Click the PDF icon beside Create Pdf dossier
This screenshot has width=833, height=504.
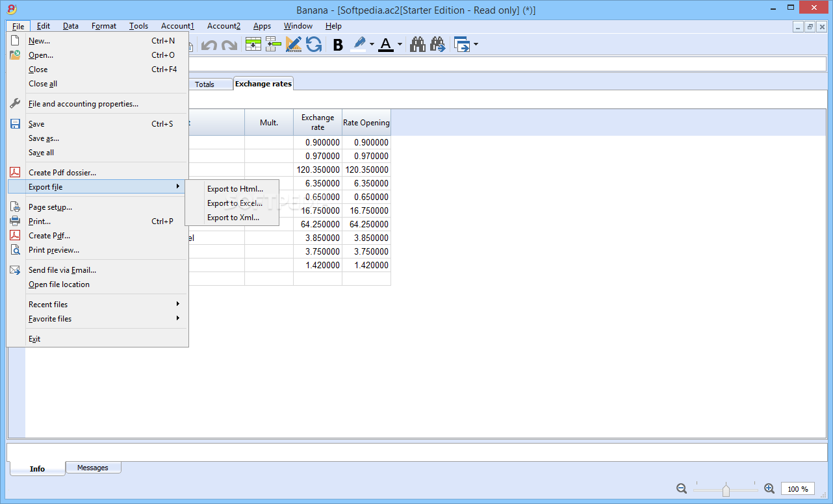[x=15, y=172]
